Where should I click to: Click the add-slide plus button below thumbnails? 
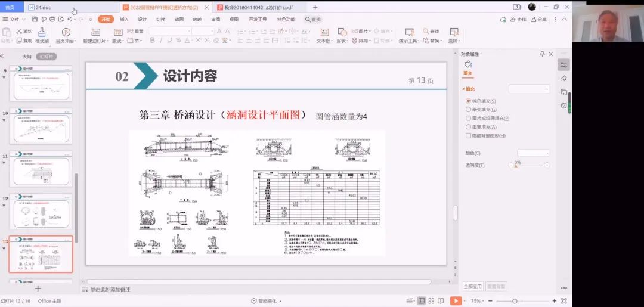pos(38,289)
